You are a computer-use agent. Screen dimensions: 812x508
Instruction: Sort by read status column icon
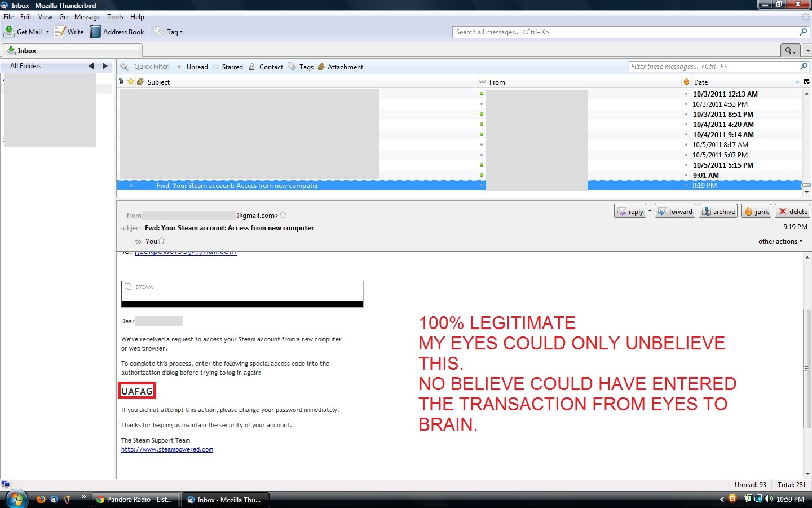coord(482,82)
